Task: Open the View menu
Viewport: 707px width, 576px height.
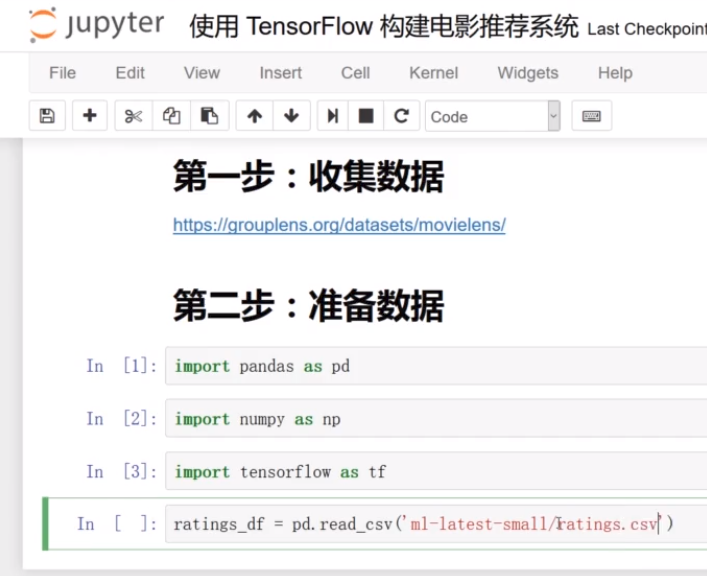Action: [x=202, y=73]
